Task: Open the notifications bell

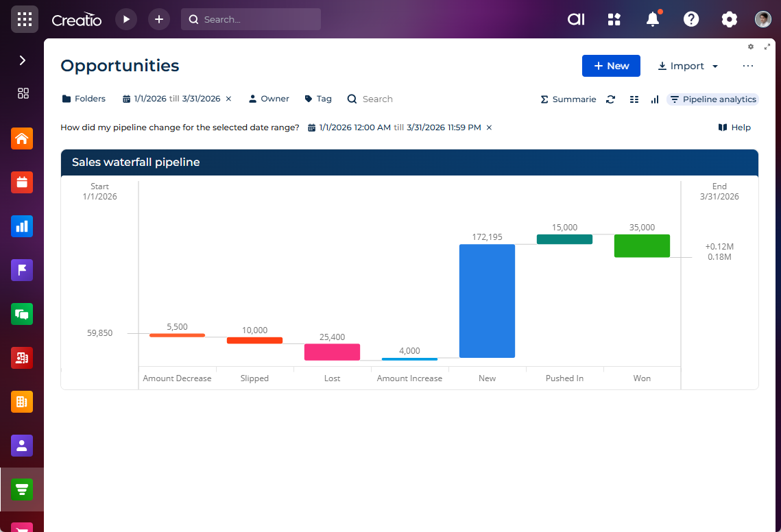Action: pos(653,19)
